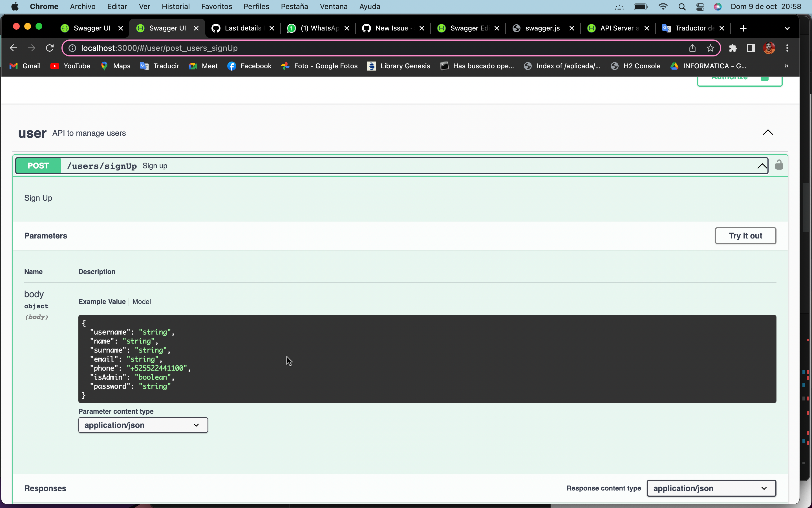812x508 pixels.
Task: Reload the page with refresh icon
Action: click(x=50, y=48)
